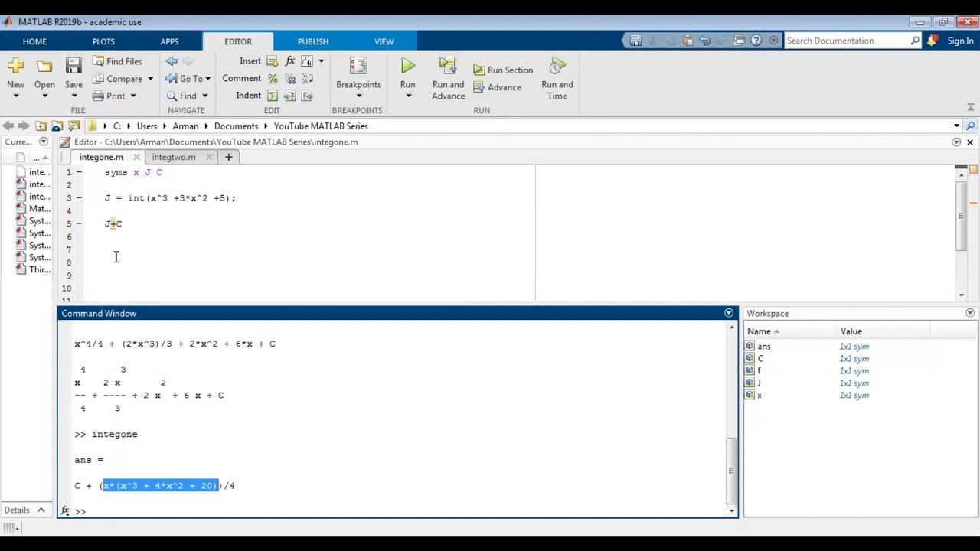980x551 pixels.
Task: Close the integone.m tab
Action: 136,157
